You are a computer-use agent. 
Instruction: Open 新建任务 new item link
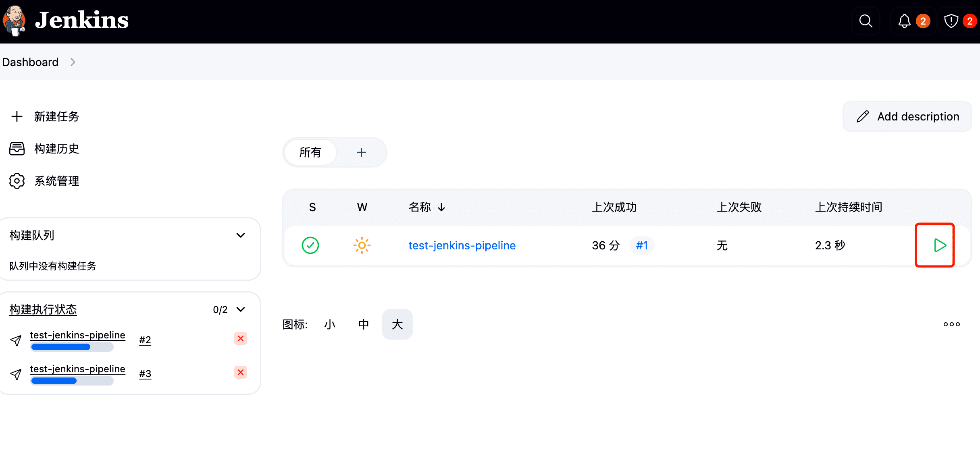[56, 116]
